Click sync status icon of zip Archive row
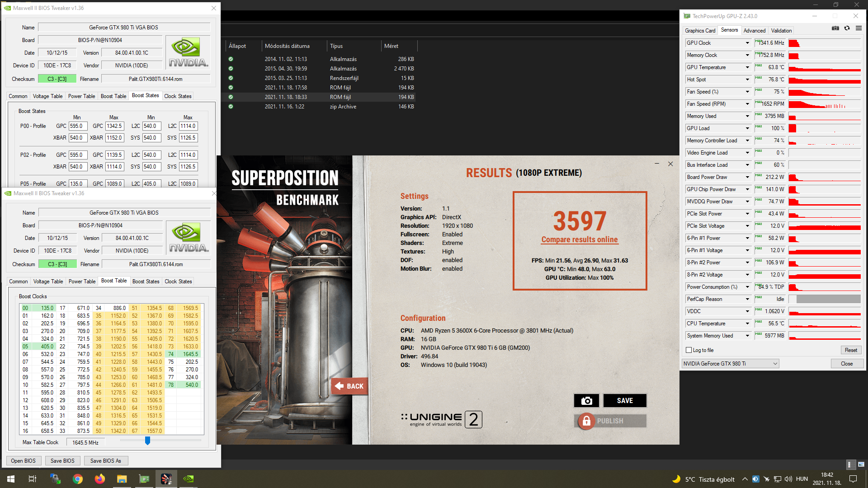The height and width of the screenshot is (488, 868). pyautogui.click(x=231, y=107)
